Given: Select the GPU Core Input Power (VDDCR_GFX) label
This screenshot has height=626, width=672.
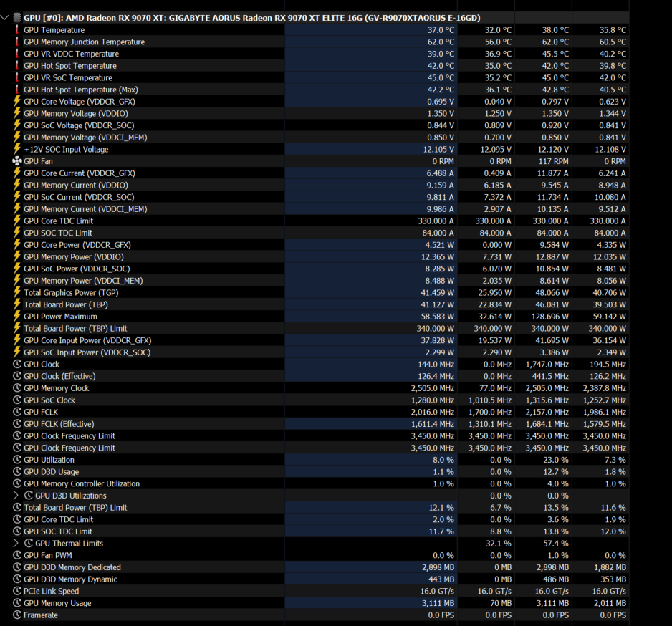Looking at the screenshot, I should click(x=87, y=340).
